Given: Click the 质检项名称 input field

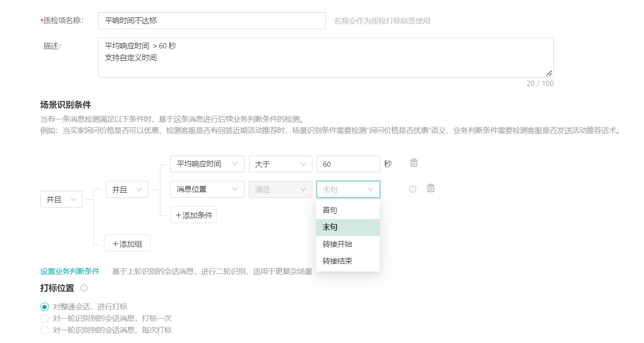Looking at the screenshot, I should [x=212, y=21].
